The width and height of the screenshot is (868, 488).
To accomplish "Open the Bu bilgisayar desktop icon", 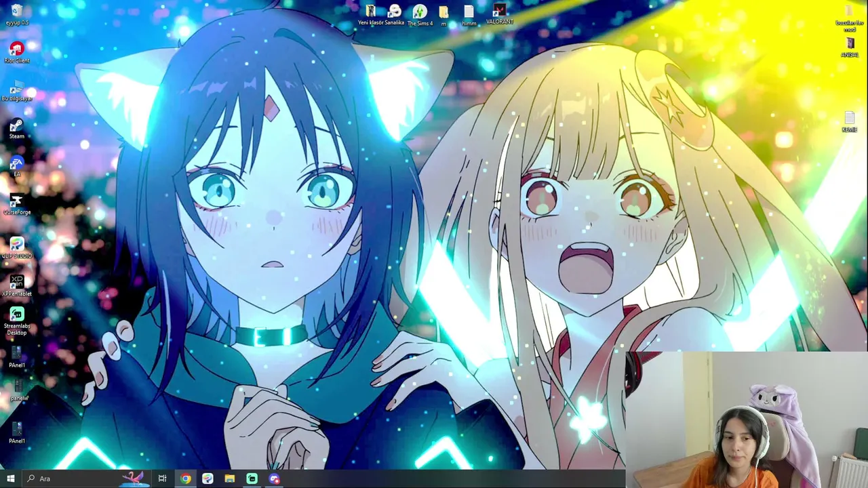I will pos(17,90).
